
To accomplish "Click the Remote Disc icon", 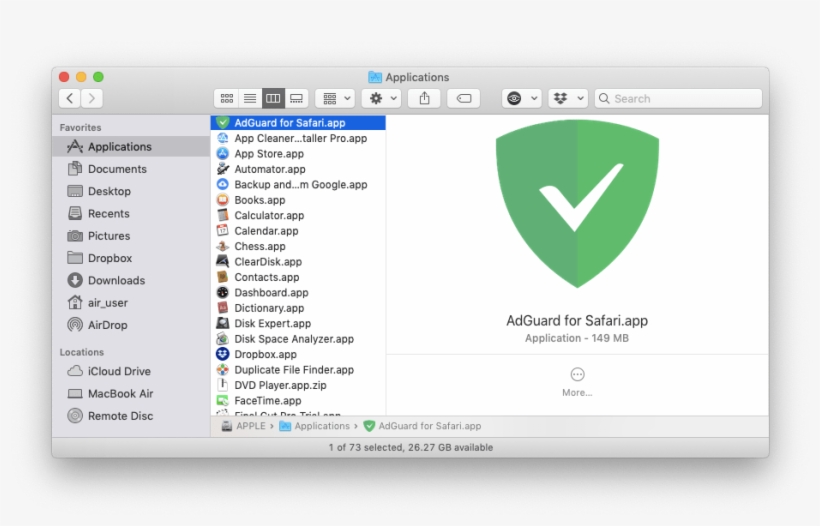I will coord(75,416).
